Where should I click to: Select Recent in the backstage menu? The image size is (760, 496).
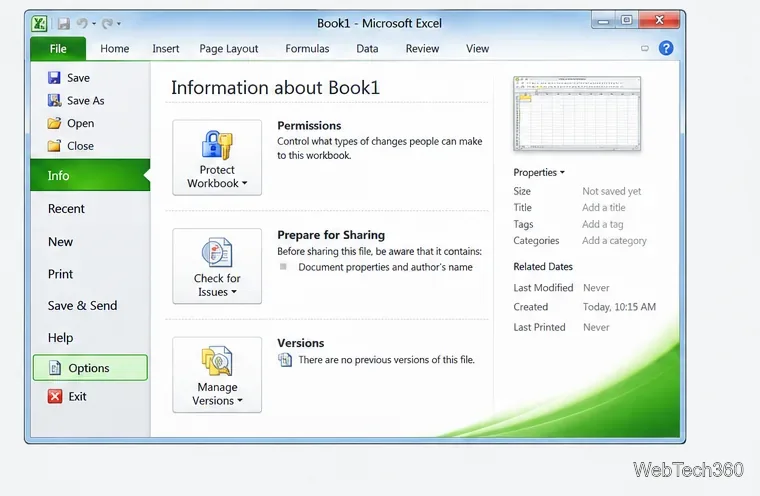click(66, 208)
